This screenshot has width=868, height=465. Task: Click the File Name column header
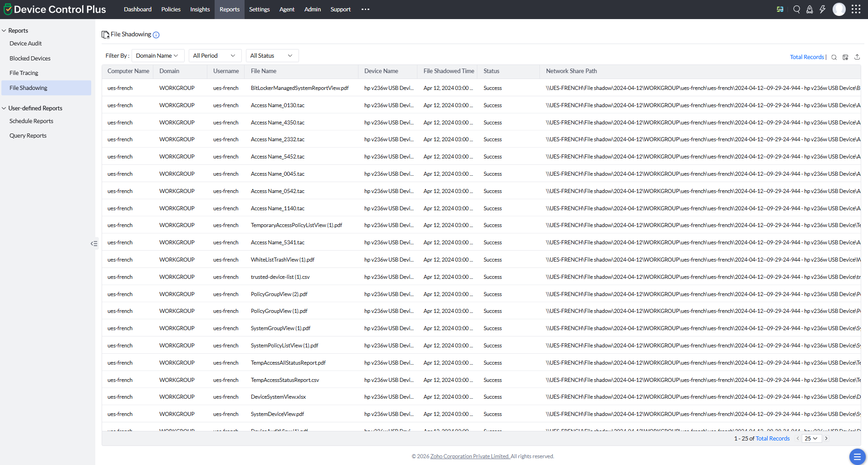pyautogui.click(x=264, y=71)
